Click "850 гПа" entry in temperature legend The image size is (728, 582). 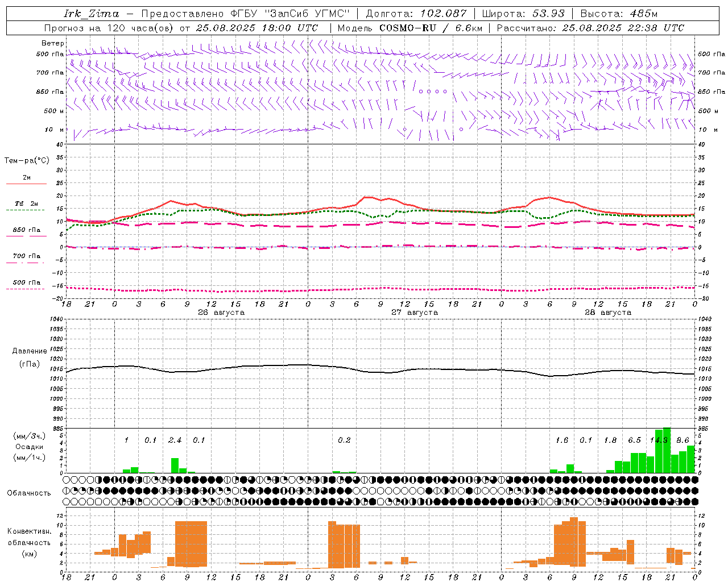[26, 230]
